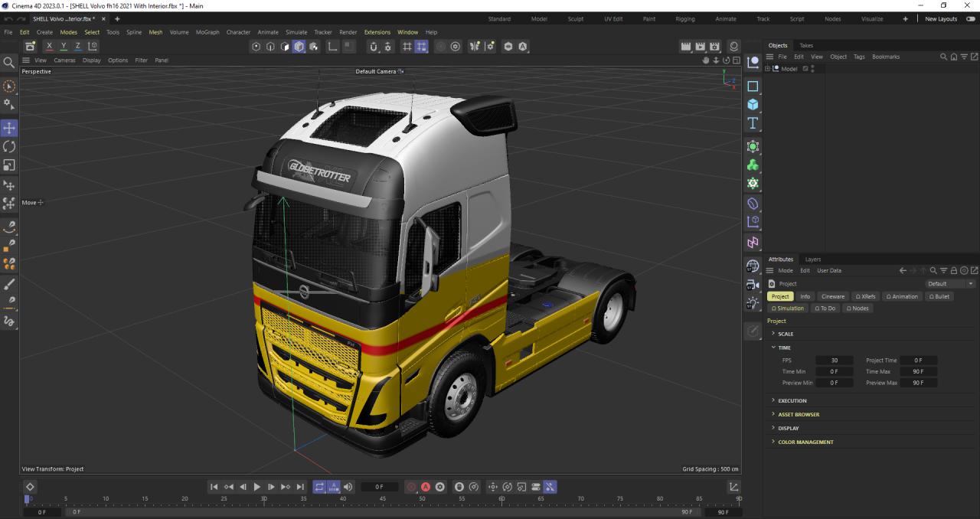Expand the SCALE section
The image size is (980, 519).
click(x=786, y=334)
